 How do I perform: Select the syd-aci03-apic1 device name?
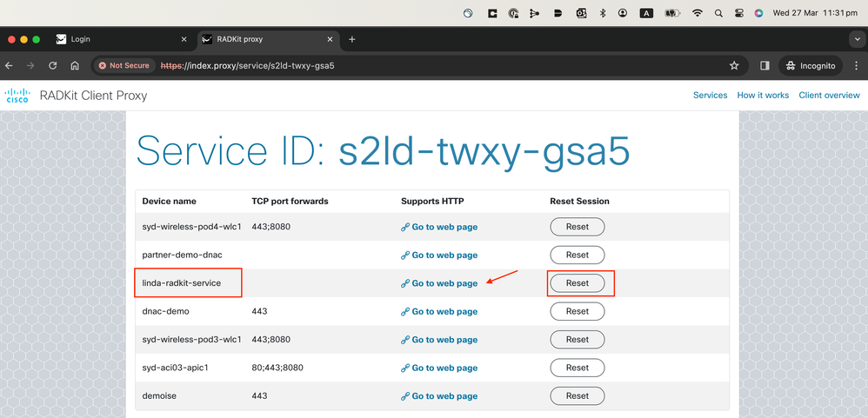point(175,368)
